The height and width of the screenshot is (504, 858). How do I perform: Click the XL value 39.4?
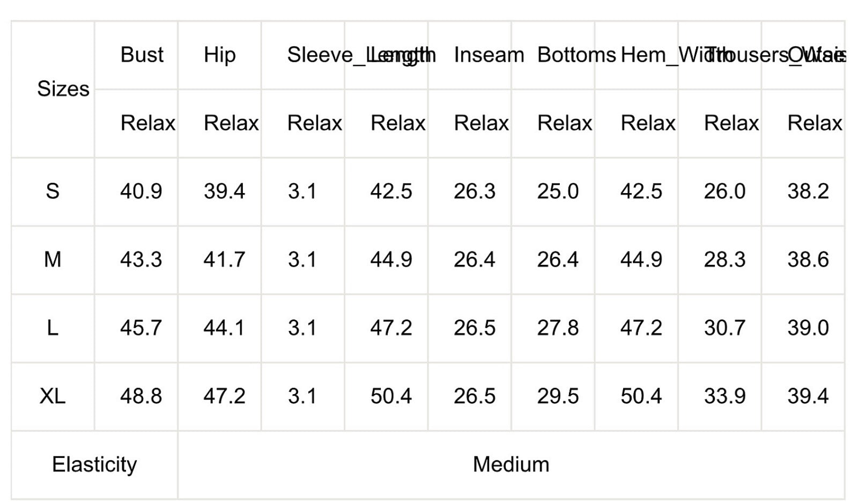tap(808, 396)
